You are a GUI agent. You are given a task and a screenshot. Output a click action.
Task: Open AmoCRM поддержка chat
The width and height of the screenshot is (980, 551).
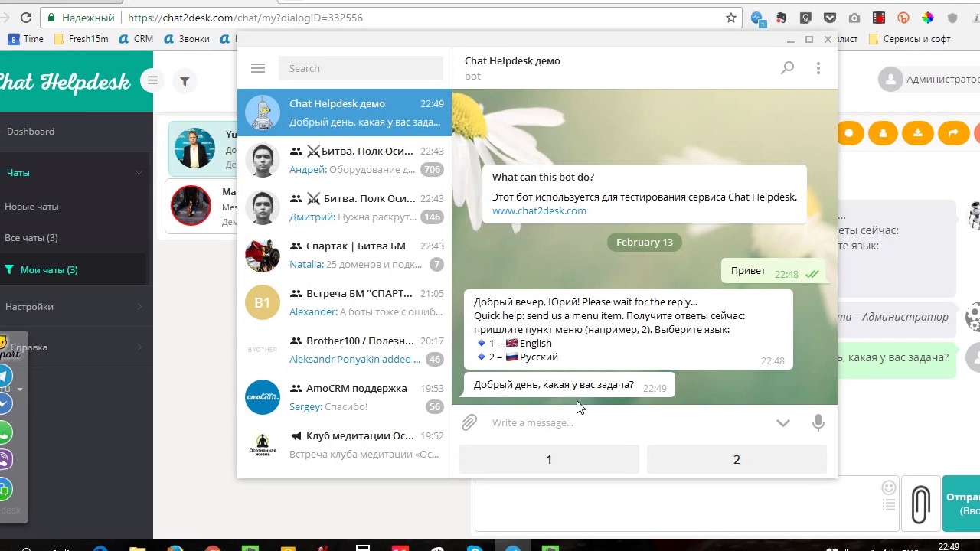pos(345,397)
